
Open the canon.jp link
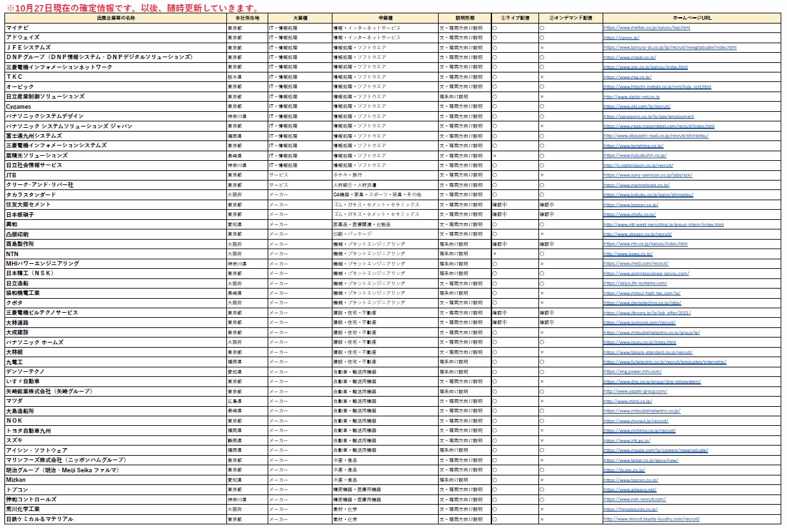point(621,38)
